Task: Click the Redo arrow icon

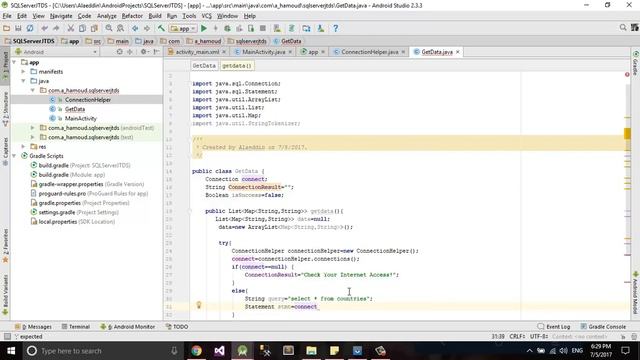Action: [x=56, y=28]
